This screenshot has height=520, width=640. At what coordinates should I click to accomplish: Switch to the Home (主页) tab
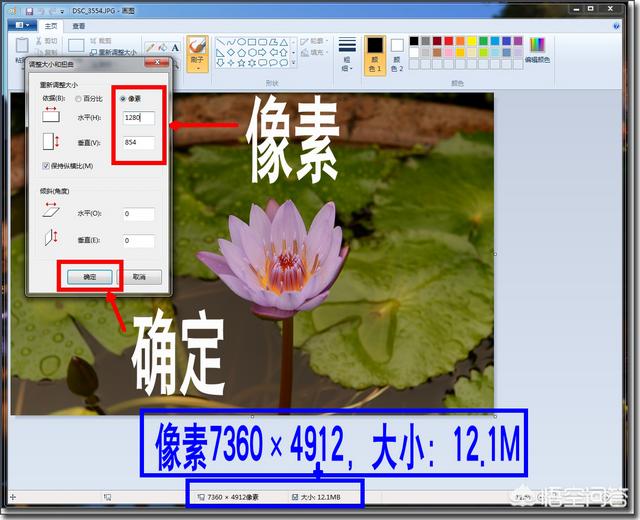[x=51, y=25]
